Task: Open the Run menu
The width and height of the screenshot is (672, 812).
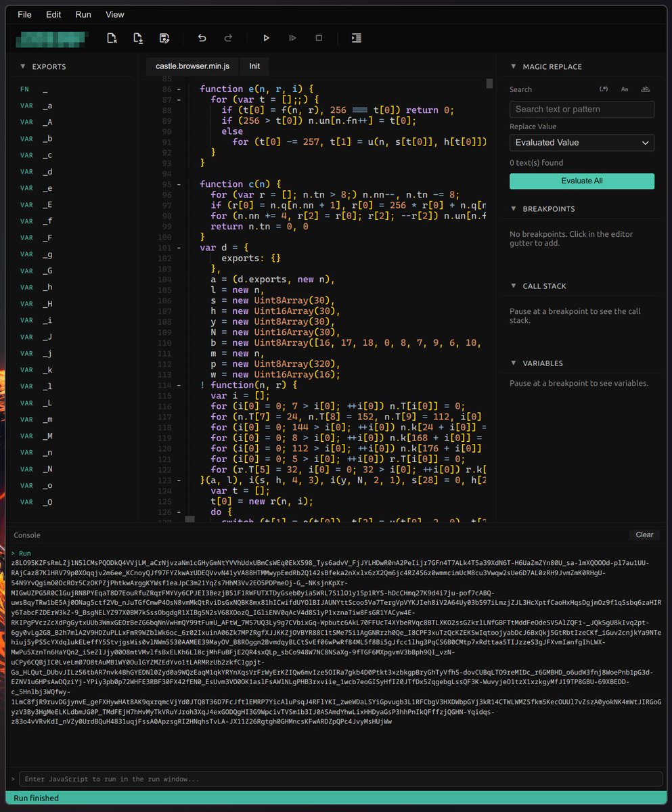Action: (x=83, y=14)
